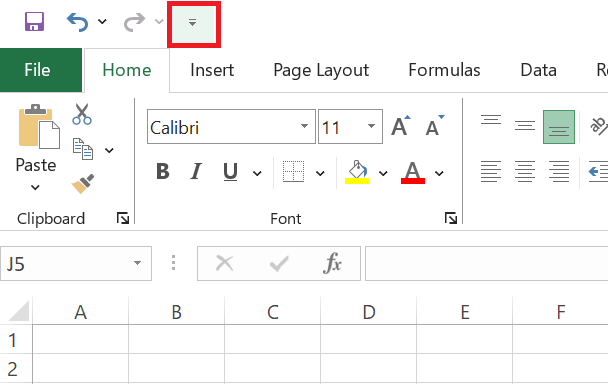Click the Decrease Font Size icon

[x=435, y=126]
